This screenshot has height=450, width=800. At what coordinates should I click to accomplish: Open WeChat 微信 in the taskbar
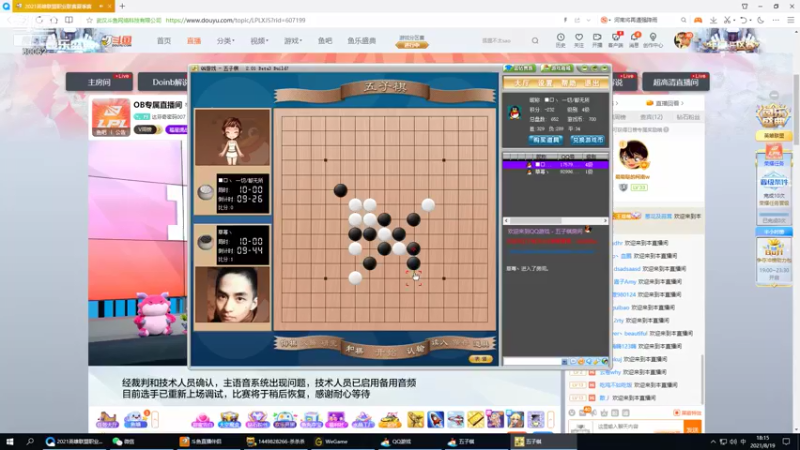[123, 442]
